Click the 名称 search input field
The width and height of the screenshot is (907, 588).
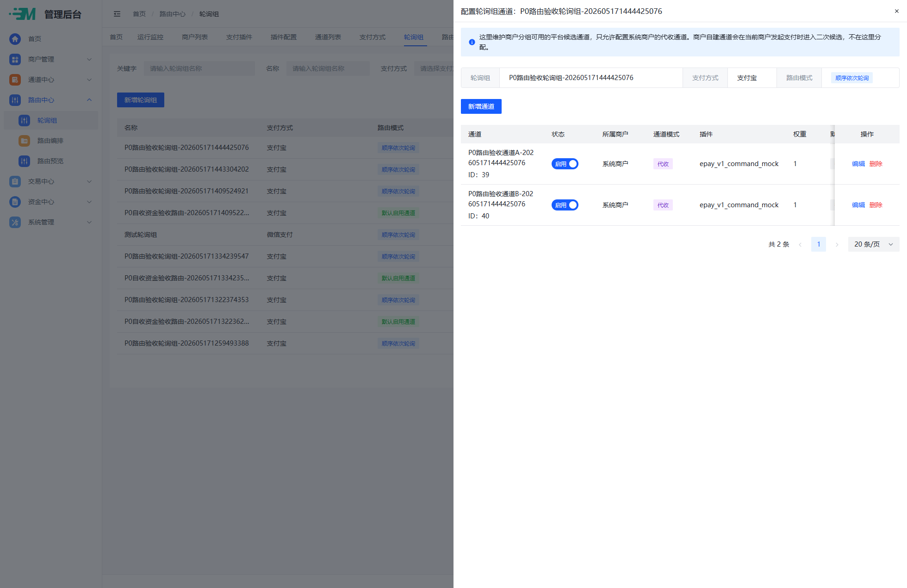coord(328,68)
